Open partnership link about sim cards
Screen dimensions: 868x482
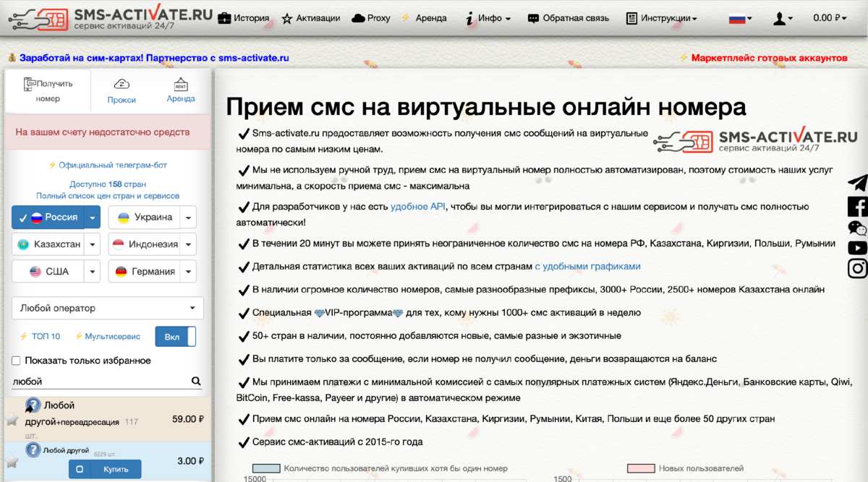click(x=154, y=58)
